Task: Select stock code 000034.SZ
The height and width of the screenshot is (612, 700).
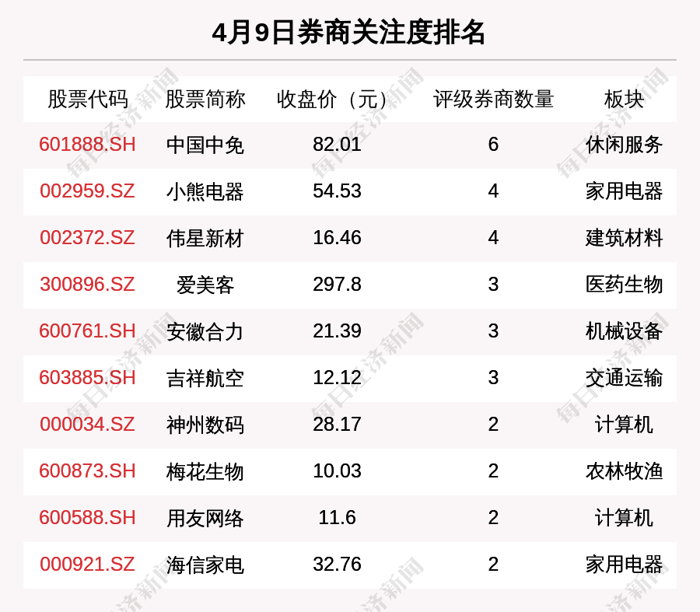Action: click(x=87, y=424)
